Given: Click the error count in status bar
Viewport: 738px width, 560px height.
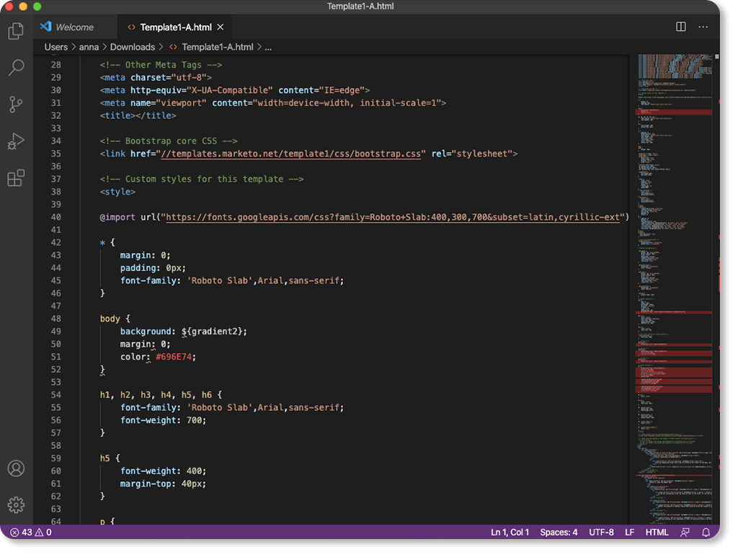Looking at the screenshot, I should 21,532.
